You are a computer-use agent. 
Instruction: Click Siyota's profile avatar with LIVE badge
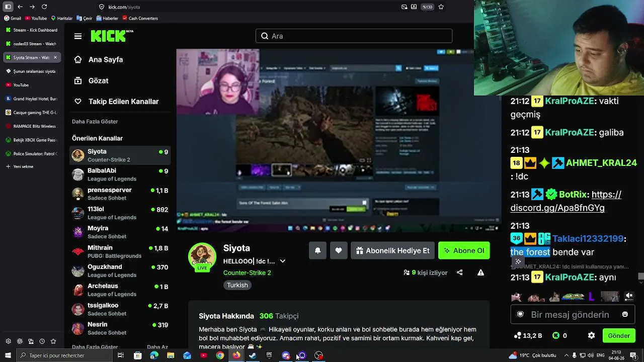pos(202,257)
